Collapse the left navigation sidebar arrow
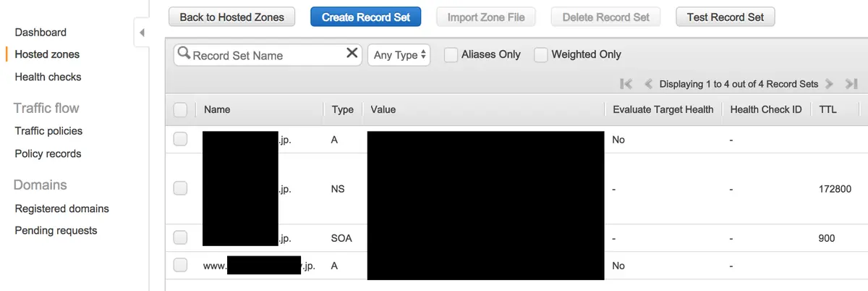Screen dimensions: 868x291 [142, 33]
